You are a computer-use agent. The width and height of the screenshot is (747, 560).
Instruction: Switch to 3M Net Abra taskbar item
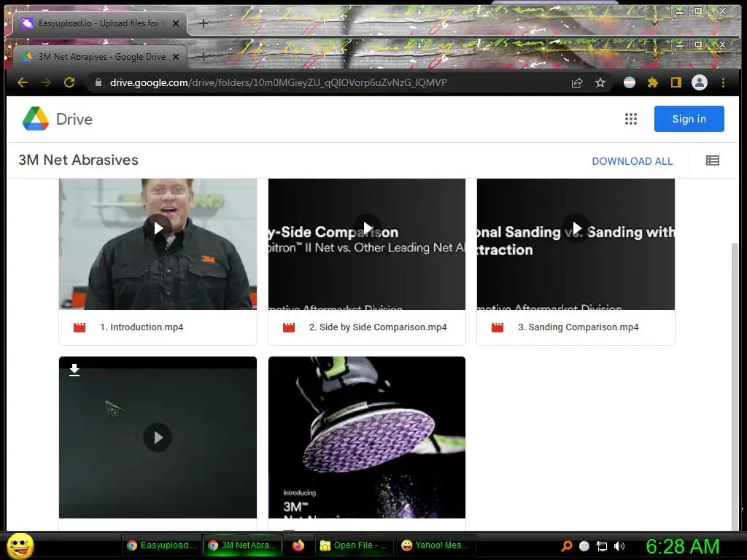pos(243,545)
